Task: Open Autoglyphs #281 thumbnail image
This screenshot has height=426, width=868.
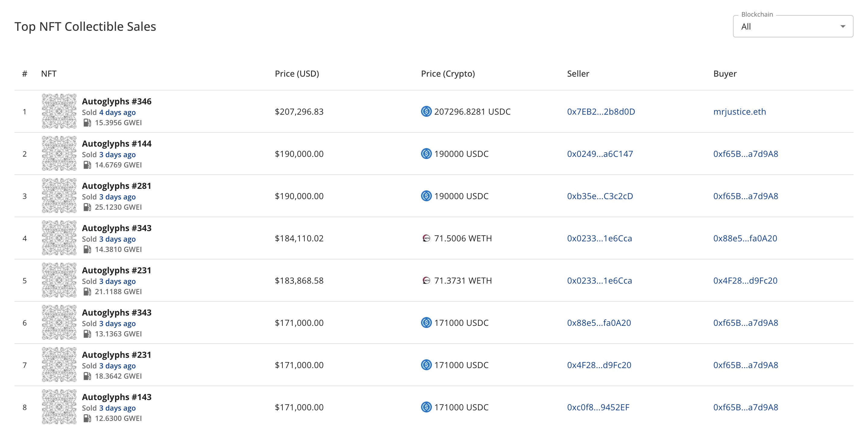Action: coord(59,196)
